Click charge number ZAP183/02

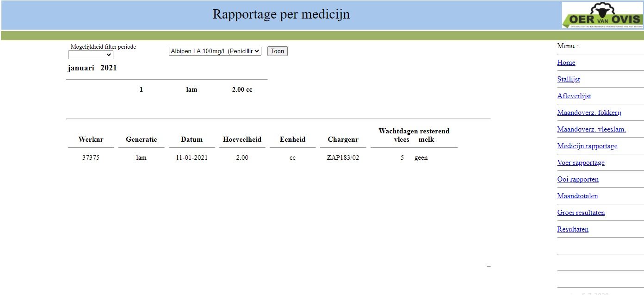343,157
